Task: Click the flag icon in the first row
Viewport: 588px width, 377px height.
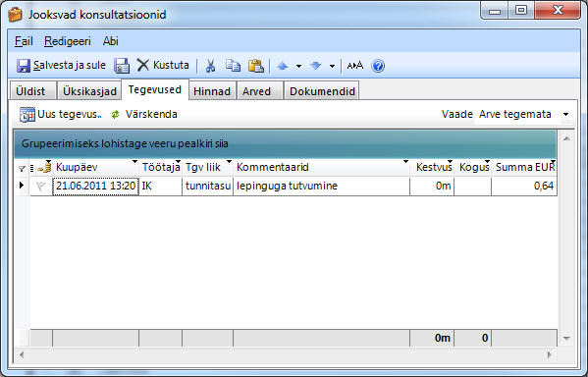Action: [41, 187]
